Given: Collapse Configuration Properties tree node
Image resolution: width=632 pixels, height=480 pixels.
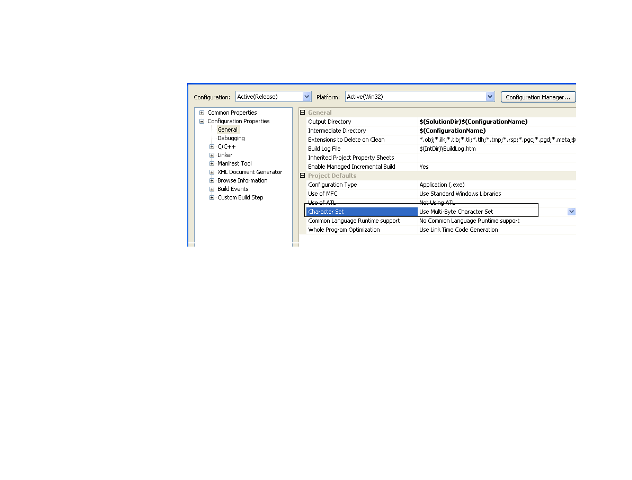Looking at the screenshot, I should click(202, 121).
